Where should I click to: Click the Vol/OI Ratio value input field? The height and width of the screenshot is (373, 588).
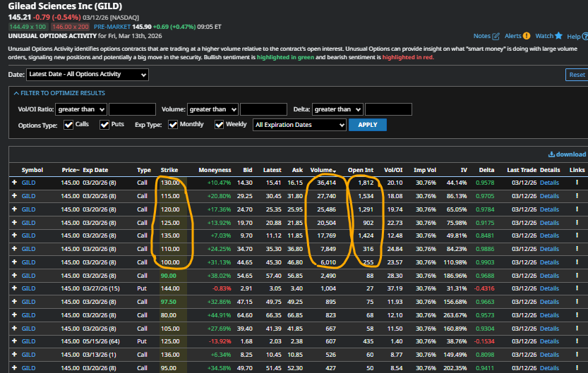coord(132,109)
